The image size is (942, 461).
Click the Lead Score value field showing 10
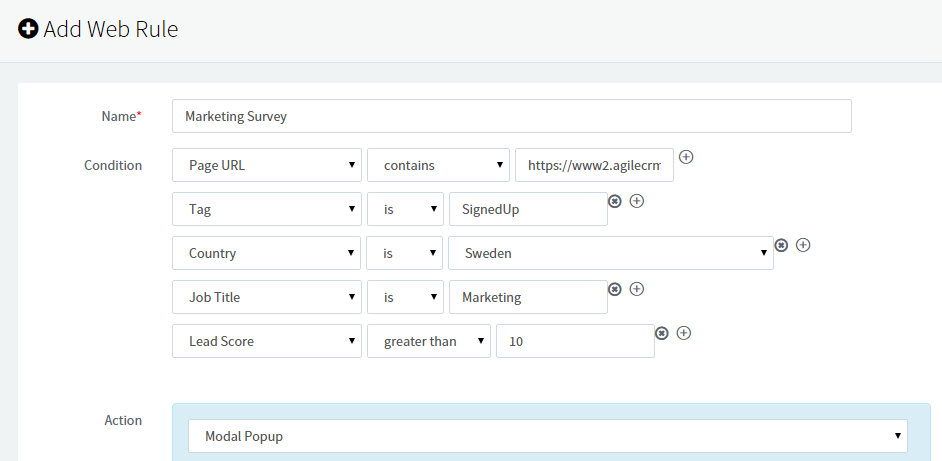(576, 341)
